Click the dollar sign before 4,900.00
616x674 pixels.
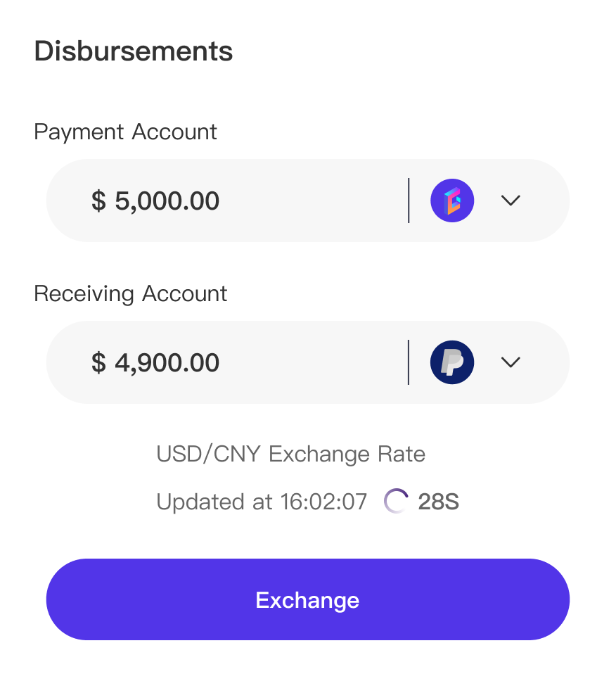coord(98,363)
